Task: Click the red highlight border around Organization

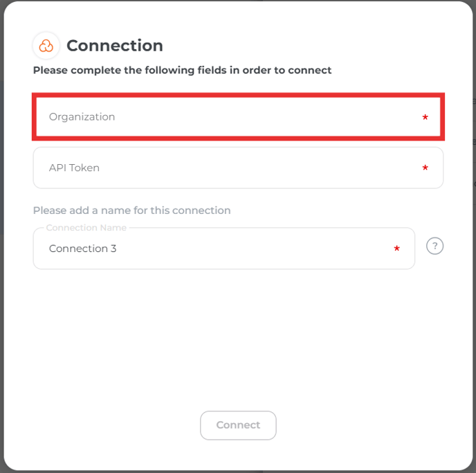Action: [238, 95]
